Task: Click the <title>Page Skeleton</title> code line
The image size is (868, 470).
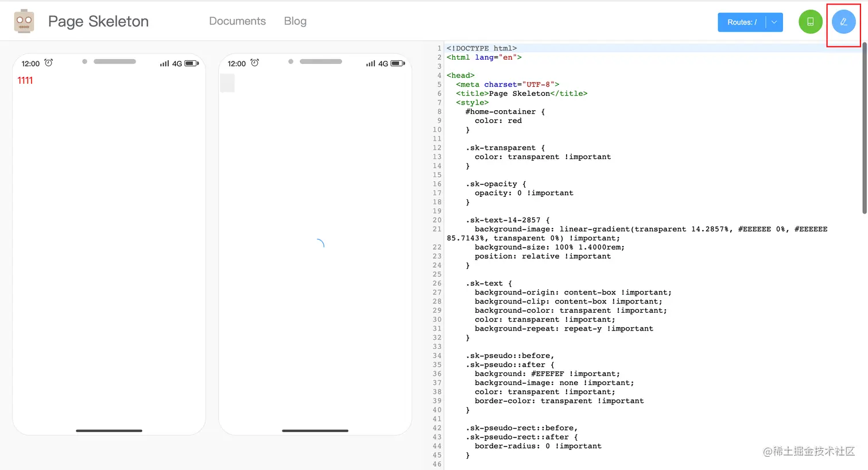Action: (522, 94)
